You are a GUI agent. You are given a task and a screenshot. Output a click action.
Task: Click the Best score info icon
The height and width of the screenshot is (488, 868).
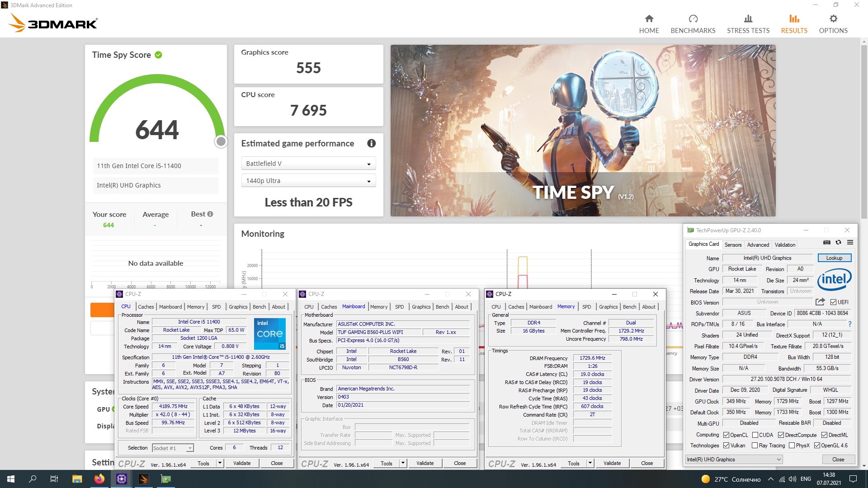210,214
